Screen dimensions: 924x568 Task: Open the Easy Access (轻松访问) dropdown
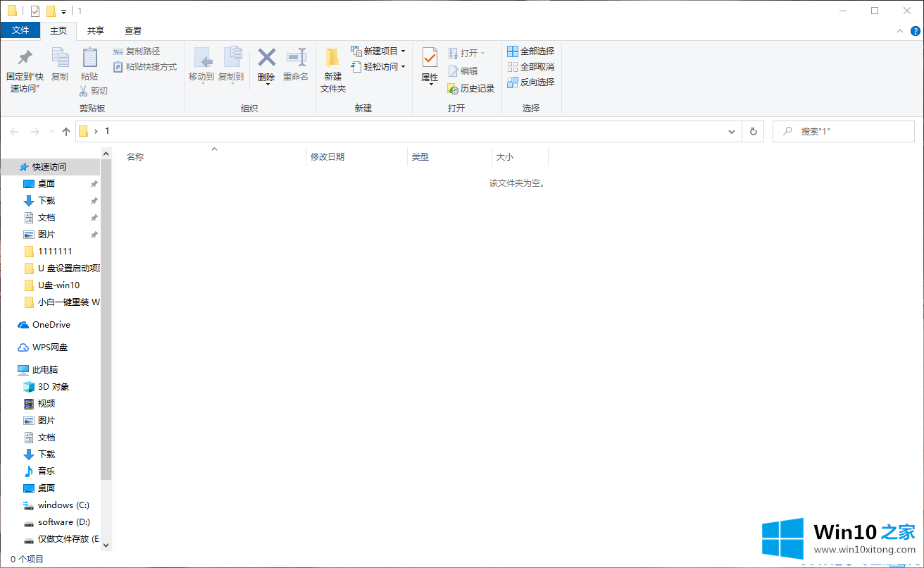click(378, 67)
